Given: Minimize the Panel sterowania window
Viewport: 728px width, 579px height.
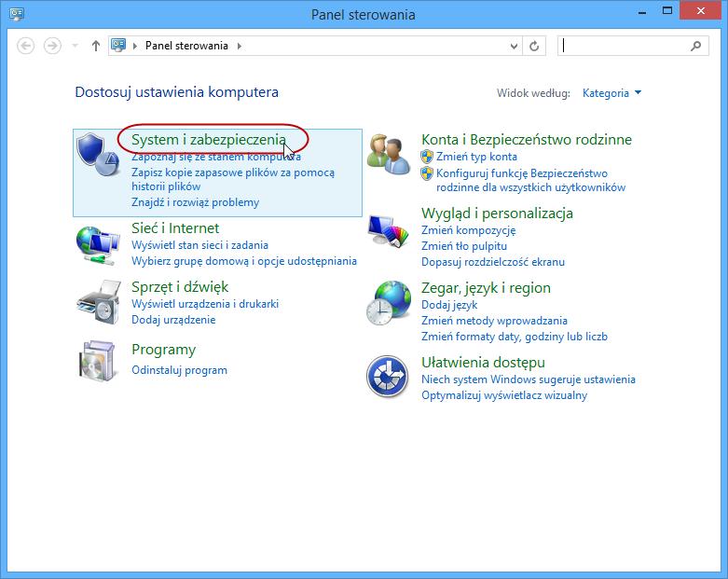Looking at the screenshot, I should click(642, 11).
